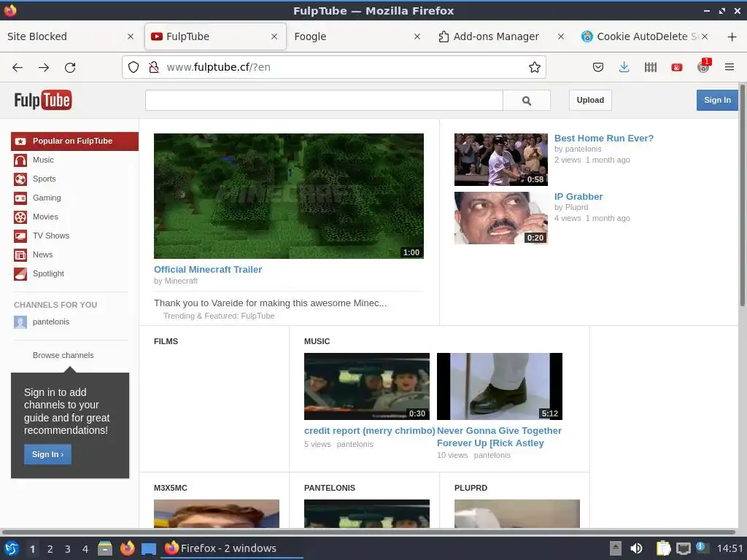Image resolution: width=747 pixels, height=560 pixels.
Task: Open the clipboard tray icon
Action: 663,548
